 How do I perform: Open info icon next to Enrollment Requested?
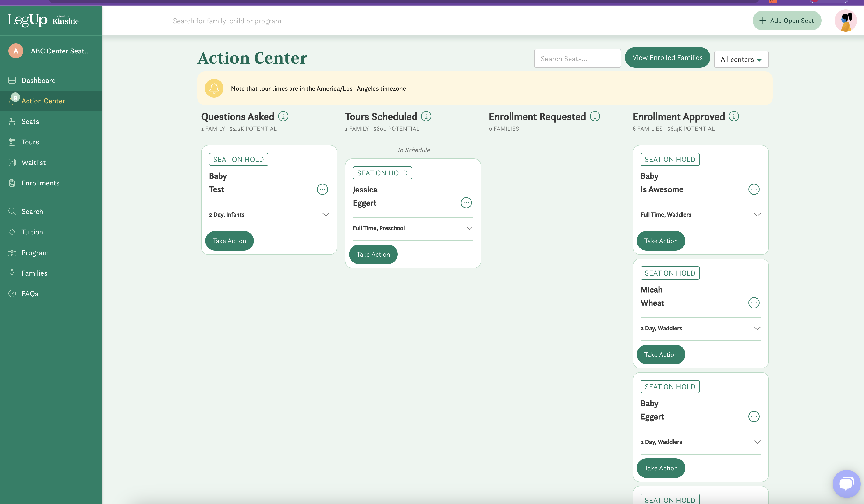click(x=595, y=116)
